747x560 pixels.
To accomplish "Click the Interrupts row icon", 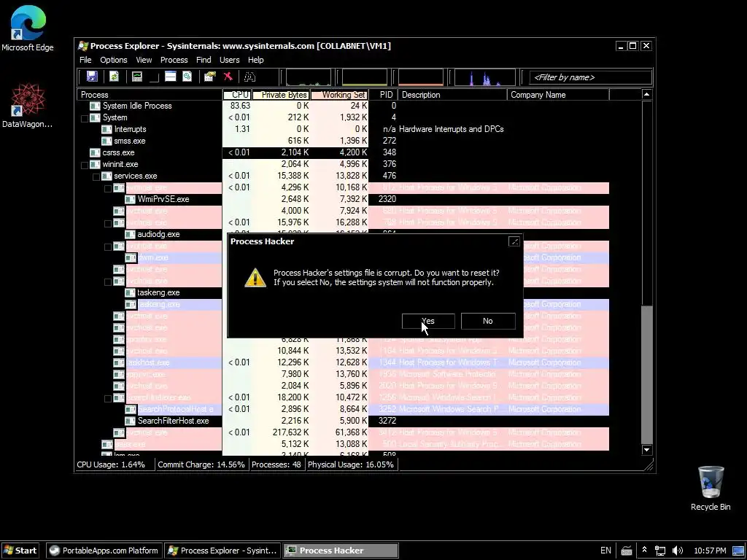I will click(107, 129).
